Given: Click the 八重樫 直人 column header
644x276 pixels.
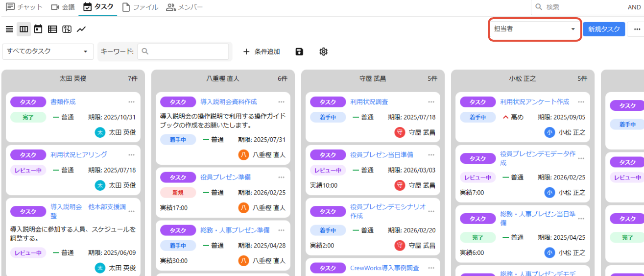Looking at the screenshot, I should click(x=223, y=78).
